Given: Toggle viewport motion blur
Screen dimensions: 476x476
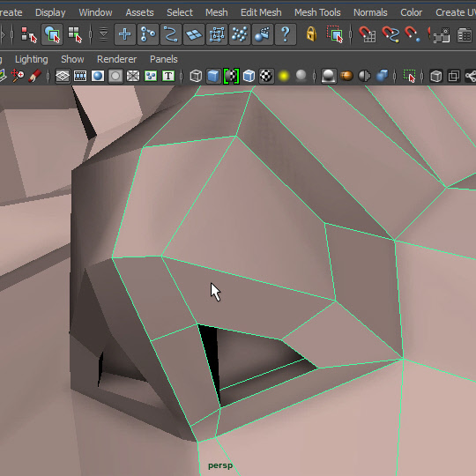Looking at the screenshot, I should tap(346, 76).
